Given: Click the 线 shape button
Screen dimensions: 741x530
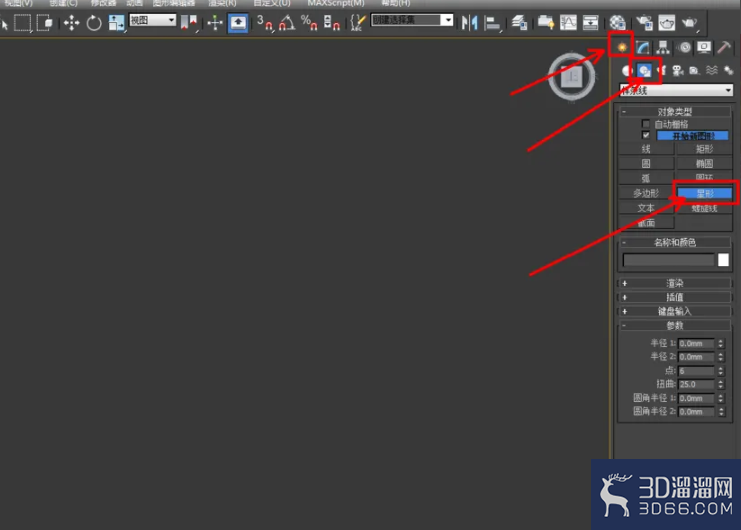Looking at the screenshot, I should click(x=646, y=149).
